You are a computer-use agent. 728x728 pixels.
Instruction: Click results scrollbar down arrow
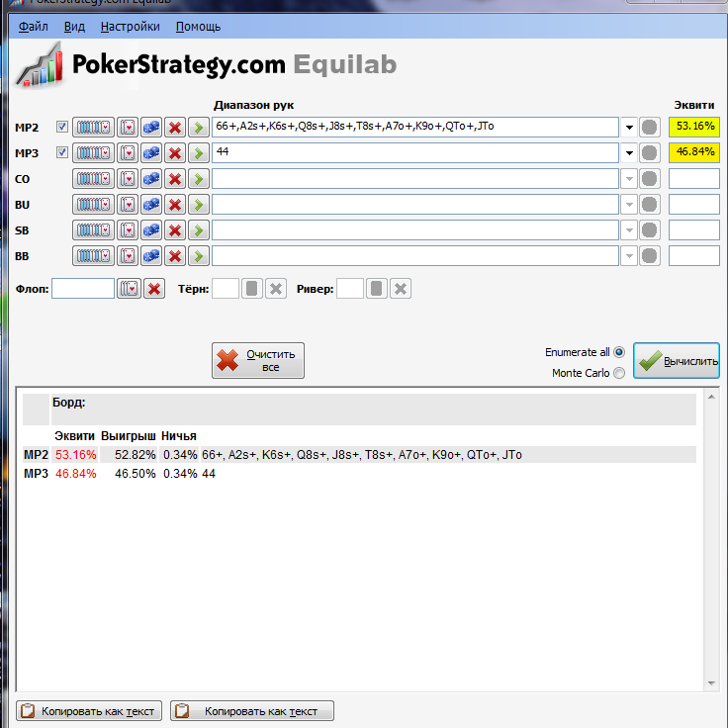tap(711, 682)
